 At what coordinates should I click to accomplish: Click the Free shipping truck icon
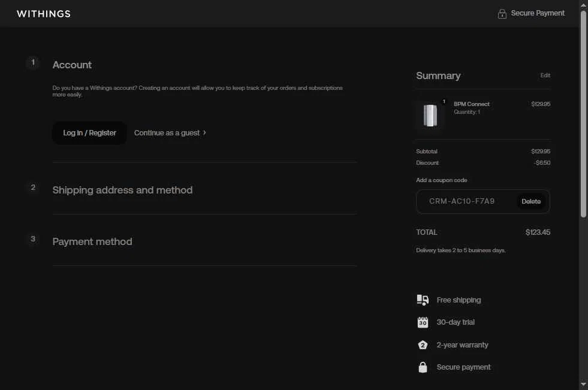(x=423, y=300)
